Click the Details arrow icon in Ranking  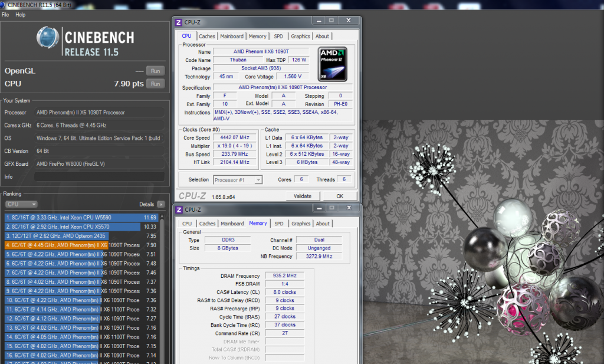tap(161, 204)
